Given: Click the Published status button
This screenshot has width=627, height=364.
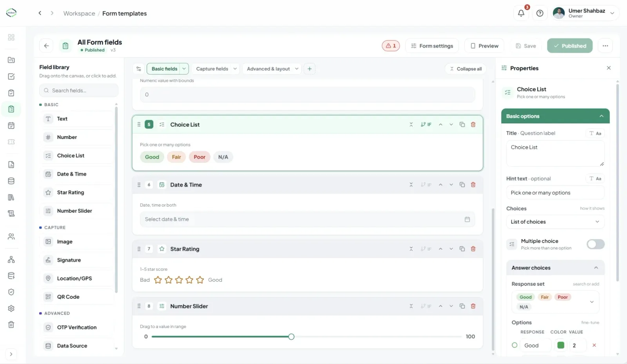Looking at the screenshot, I should [x=570, y=46].
